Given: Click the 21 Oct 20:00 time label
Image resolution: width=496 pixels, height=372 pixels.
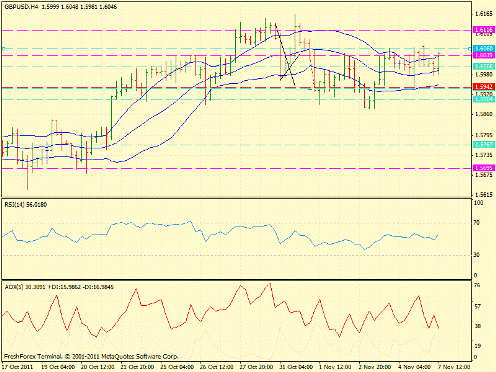Looking at the screenshot, I should (x=138, y=367).
